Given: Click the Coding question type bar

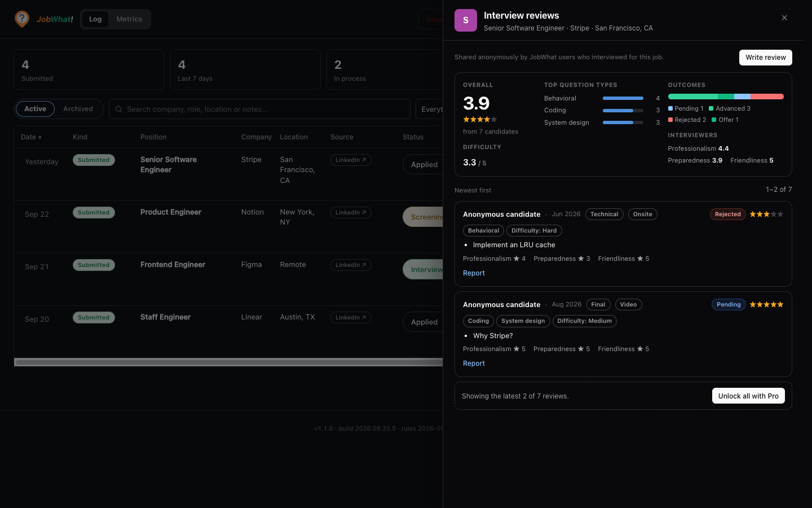Looking at the screenshot, I should pyautogui.click(x=623, y=111).
